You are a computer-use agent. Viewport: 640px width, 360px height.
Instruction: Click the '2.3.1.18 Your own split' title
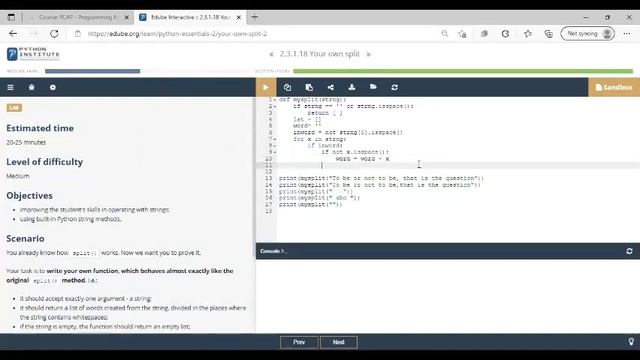coord(320,54)
